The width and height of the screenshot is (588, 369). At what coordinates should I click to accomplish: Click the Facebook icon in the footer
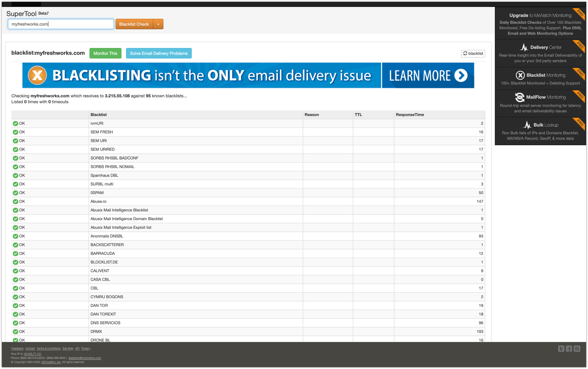(569, 349)
